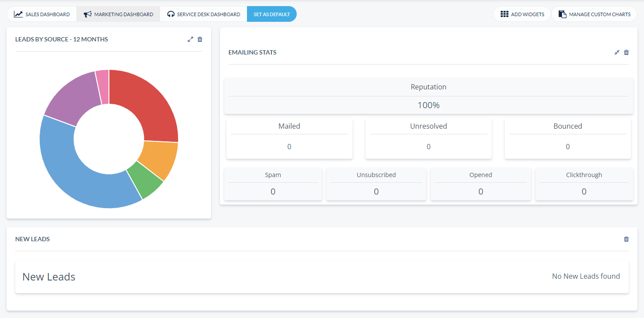Open the Service Desk Dashboard tab

(203, 14)
